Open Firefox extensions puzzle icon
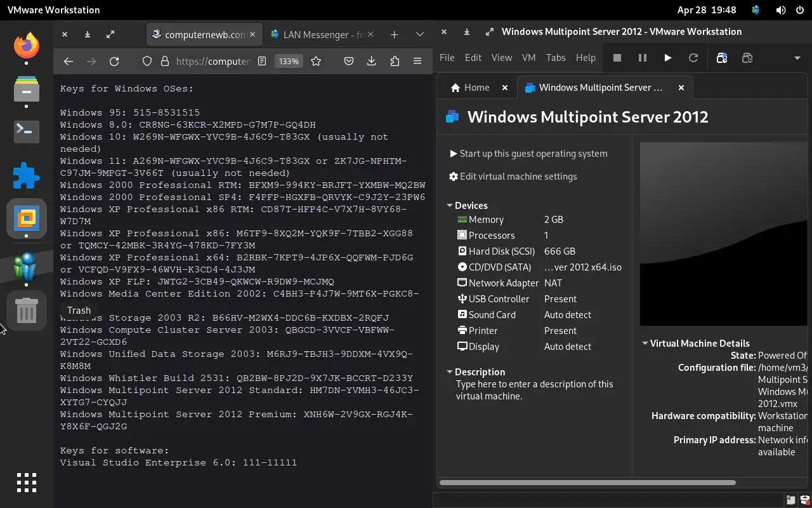Screen dimensions: 812x508 click(395, 61)
